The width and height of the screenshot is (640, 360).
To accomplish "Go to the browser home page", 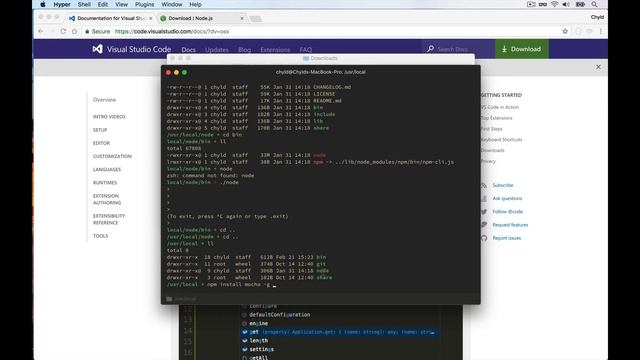I will 74,31.
